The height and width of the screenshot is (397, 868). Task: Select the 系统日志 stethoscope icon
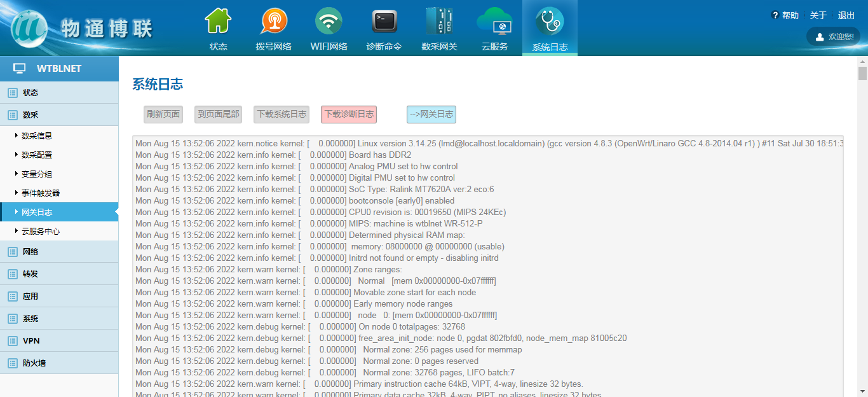tap(550, 22)
